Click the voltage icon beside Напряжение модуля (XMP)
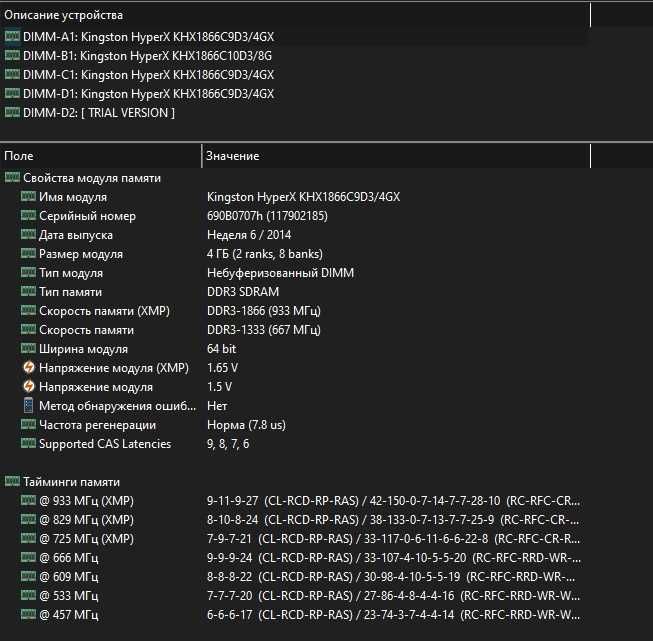 click(x=28, y=367)
